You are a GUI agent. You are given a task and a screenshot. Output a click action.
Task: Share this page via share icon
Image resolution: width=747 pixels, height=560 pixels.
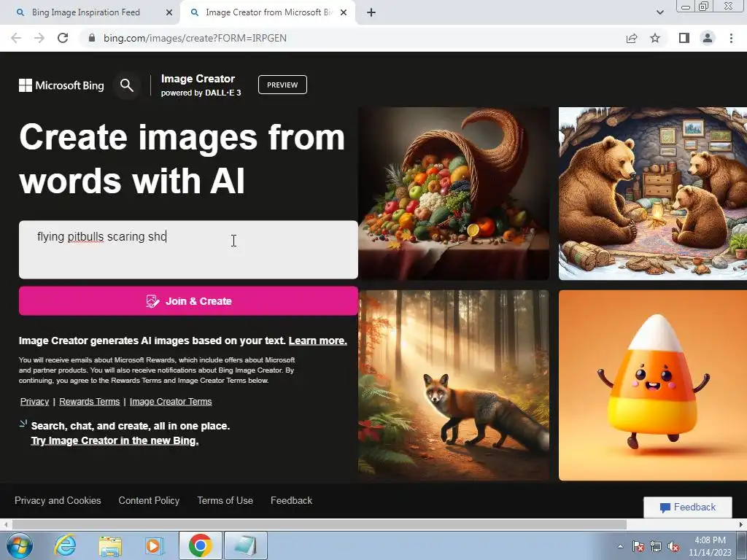(632, 38)
